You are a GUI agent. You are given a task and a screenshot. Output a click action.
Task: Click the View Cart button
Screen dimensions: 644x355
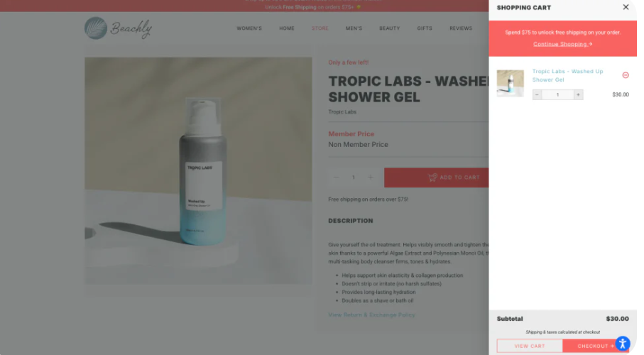(x=530, y=346)
